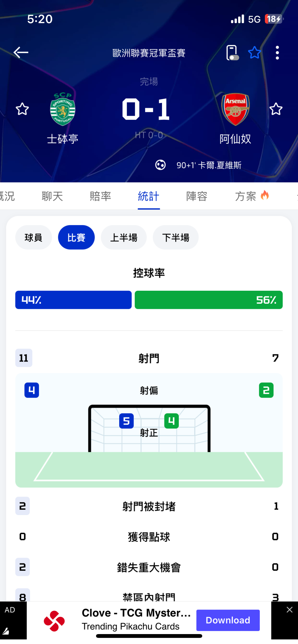
Task: Tap the goal ball icon by 90+1'
Action: click(160, 165)
